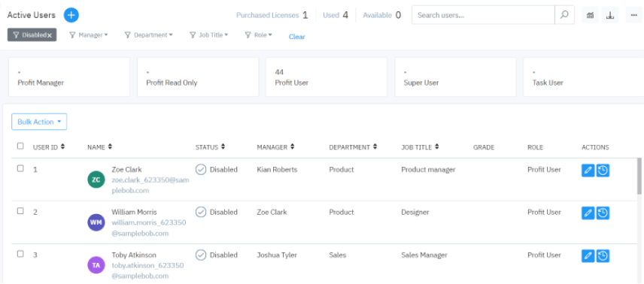
Task: Open the Manager filter dropdown
Action: (x=88, y=35)
